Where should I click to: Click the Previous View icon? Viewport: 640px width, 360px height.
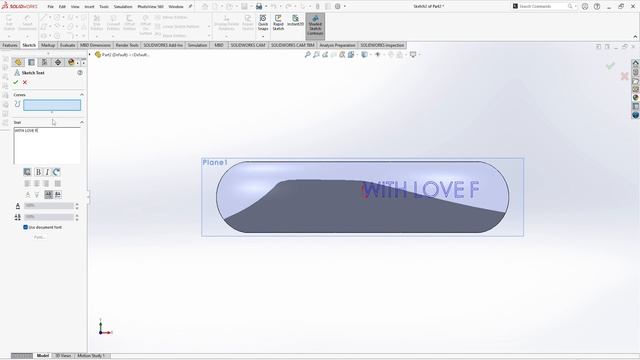[325, 55]
